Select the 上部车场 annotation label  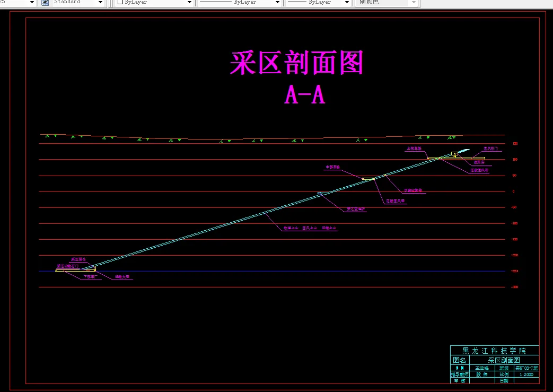[414, 149]
